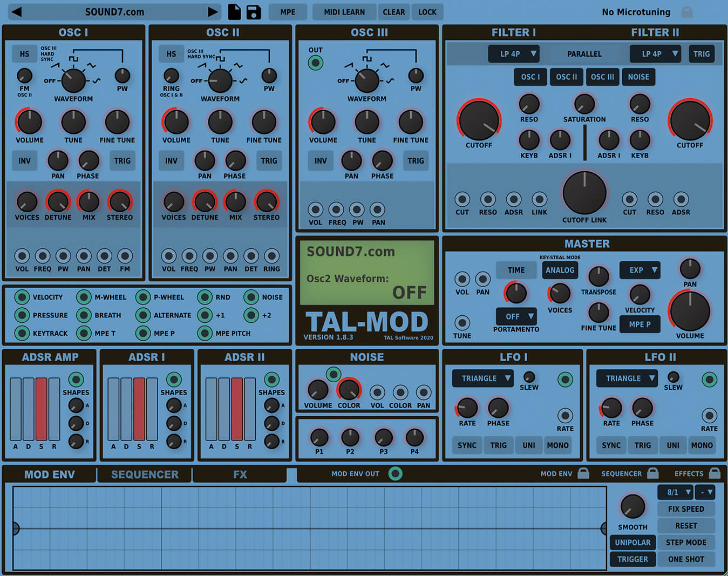Click the SEQUENCER lock icon
Viewport: 728px width, 576px height.
tap(653, 473)
